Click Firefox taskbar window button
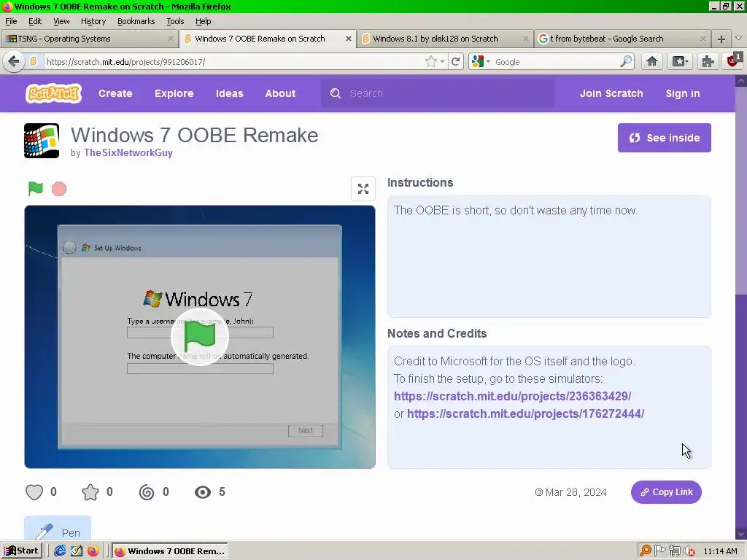The image size is (747, 560). [170, 551]
